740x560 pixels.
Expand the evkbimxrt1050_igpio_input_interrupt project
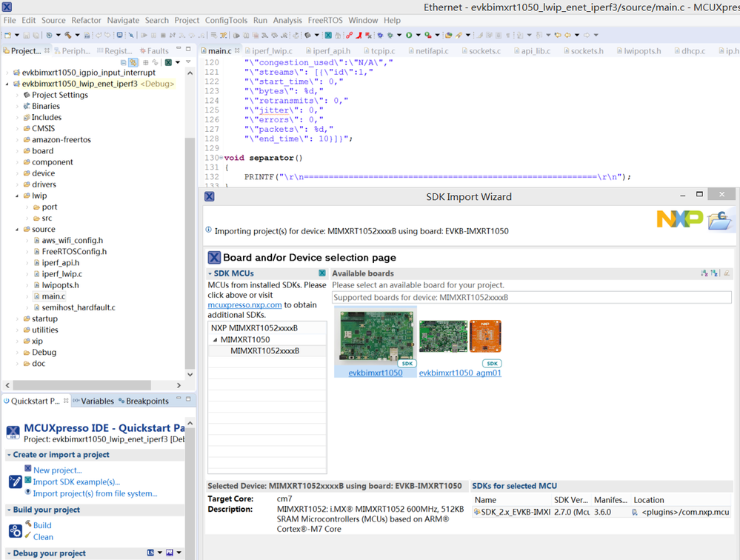click(7, 73)
